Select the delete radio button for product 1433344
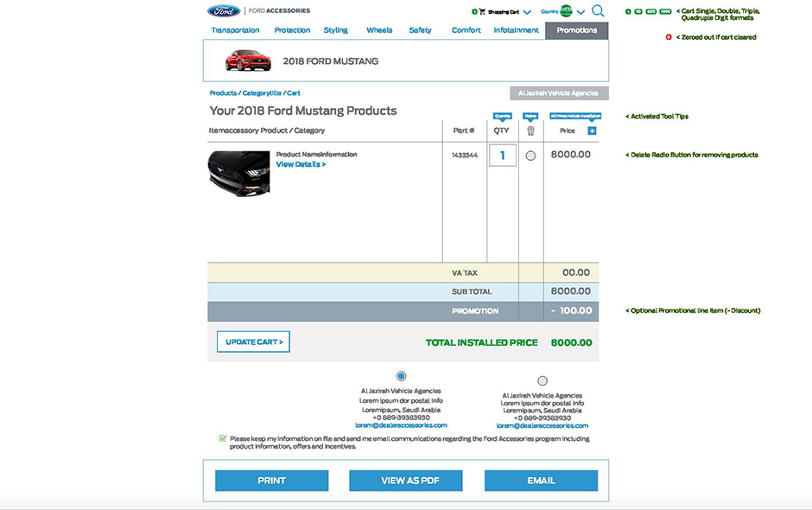The image size is (812, 510). click(x=530, y=156)
